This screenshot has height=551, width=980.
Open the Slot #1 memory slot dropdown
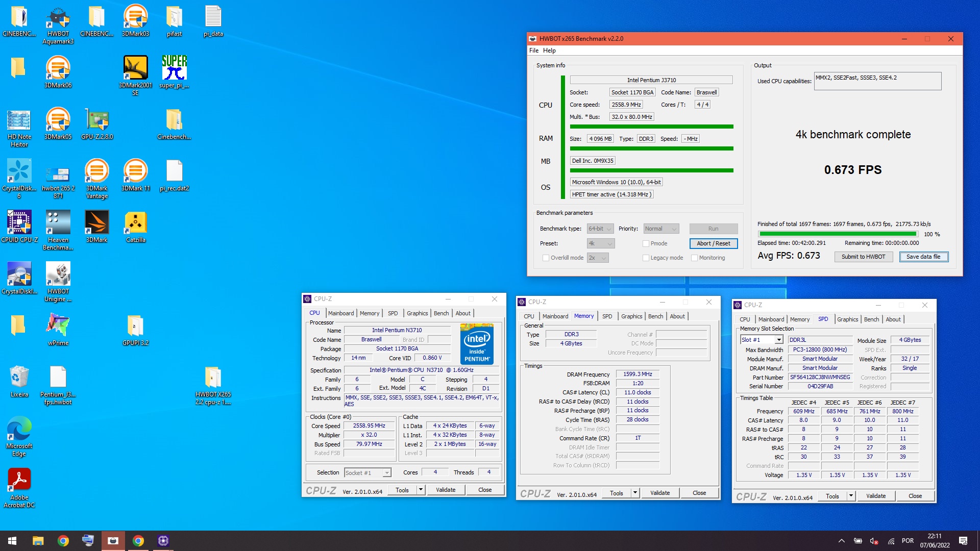pos(762,340)
